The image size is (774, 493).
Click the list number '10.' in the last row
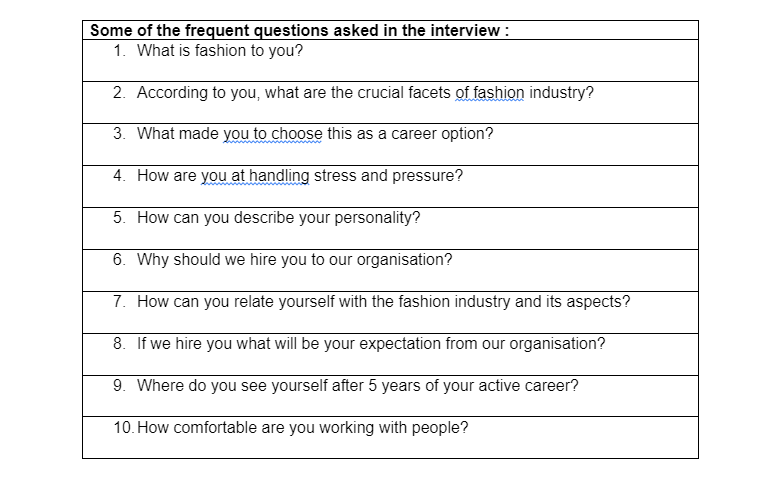pyautogui.click(x=123, y=427)
